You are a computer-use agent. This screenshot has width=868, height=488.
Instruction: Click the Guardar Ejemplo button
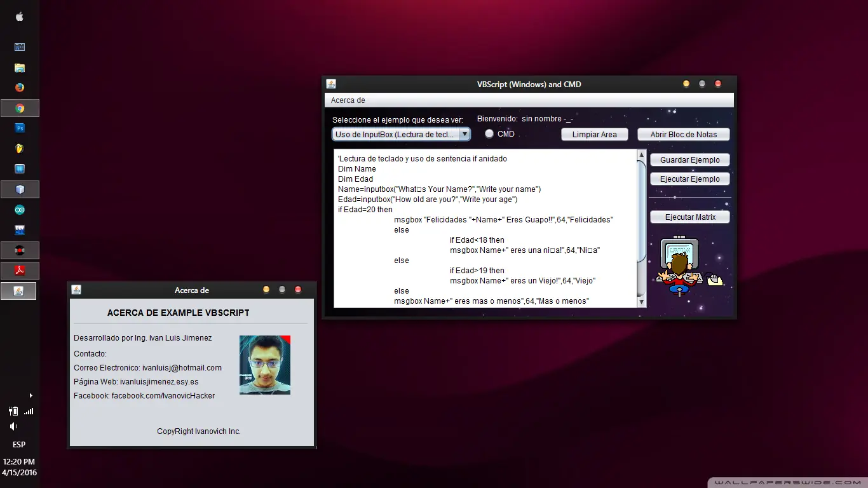click(x=689, y=160)
